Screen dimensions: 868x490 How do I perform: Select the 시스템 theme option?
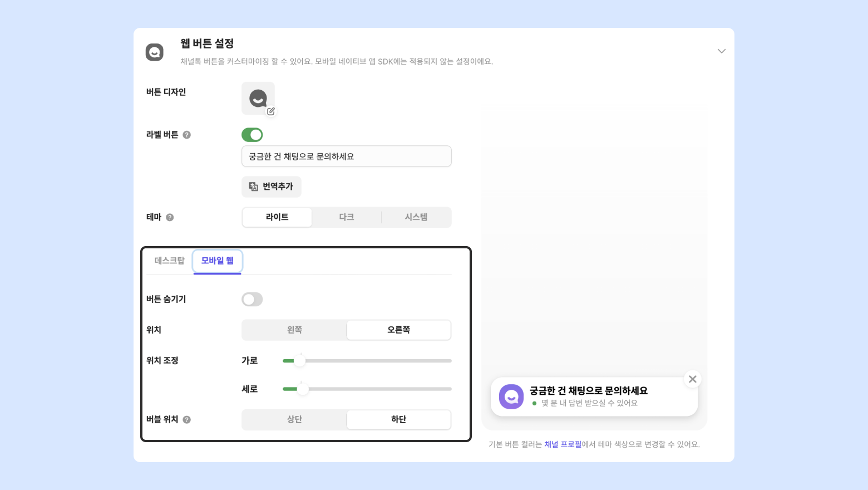[x=416, y=217]
